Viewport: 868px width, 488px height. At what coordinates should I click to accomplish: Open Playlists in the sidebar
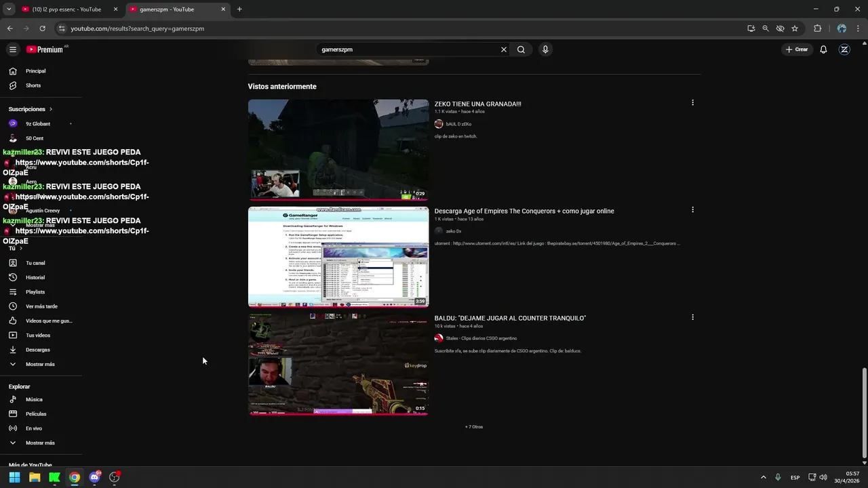[x=41, y=292]
